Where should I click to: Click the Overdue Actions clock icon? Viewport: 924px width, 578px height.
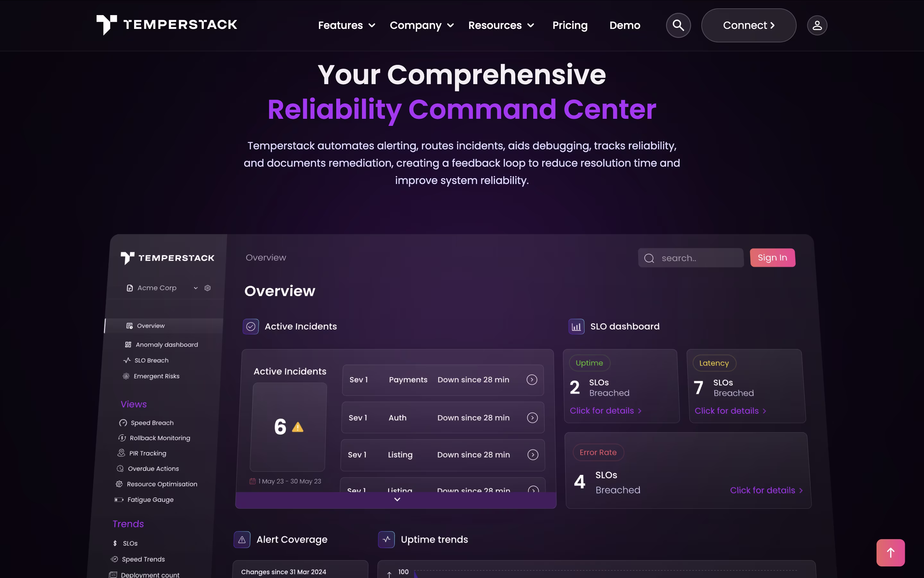(120, 469)
